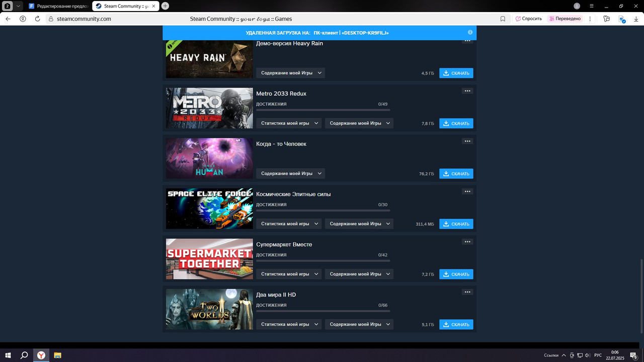Click Космические Элитные силы achievements progress bar

pos(323,210)
